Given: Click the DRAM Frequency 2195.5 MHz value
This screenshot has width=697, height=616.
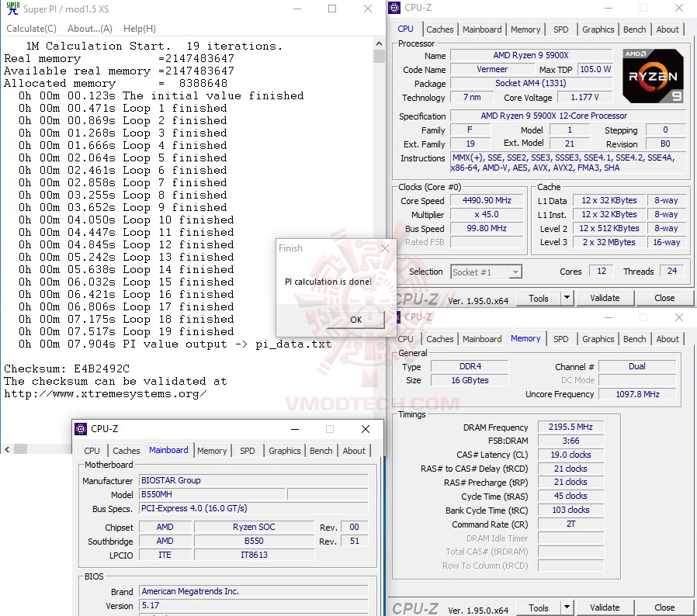Looking at the screenshot, I should [570, 427].
